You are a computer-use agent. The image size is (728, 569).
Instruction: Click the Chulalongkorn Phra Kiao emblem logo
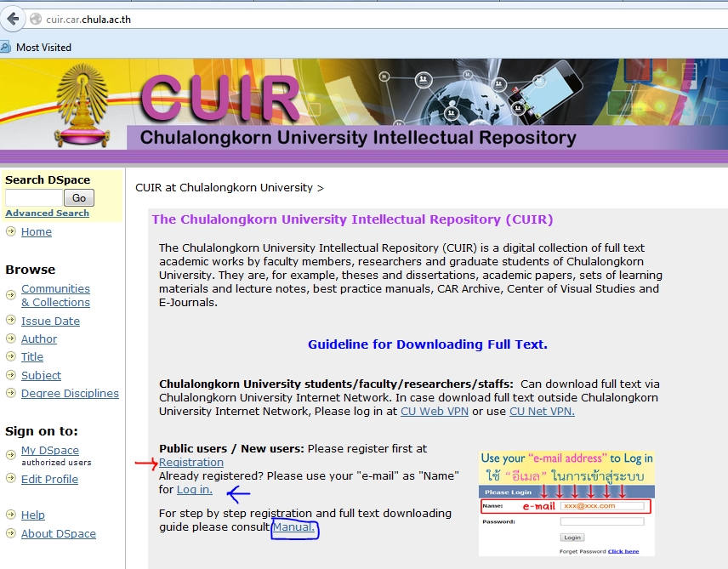[x=82, y=105]
